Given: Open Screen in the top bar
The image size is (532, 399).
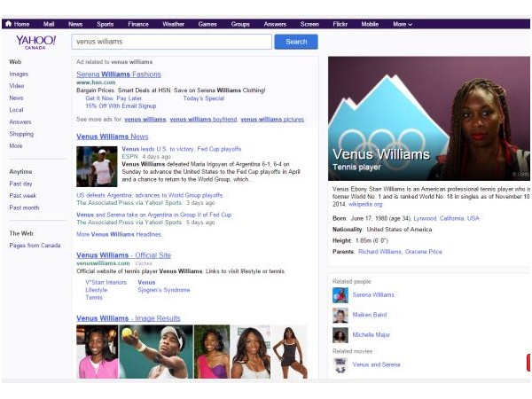Looking at the screenshot, I should [x=309, y=24].
